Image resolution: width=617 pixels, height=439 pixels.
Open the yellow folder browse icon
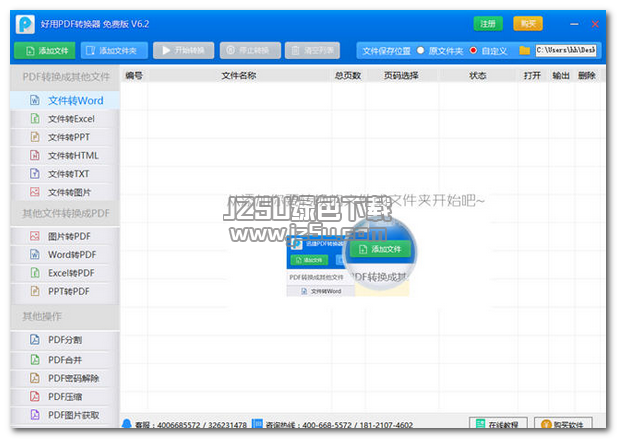coord(524,50)
